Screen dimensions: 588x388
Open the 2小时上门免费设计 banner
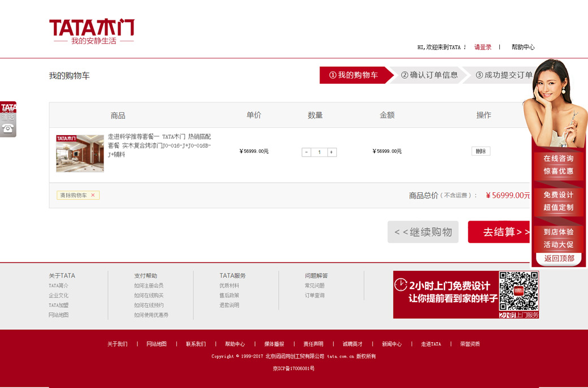click(x=446, y=294)
